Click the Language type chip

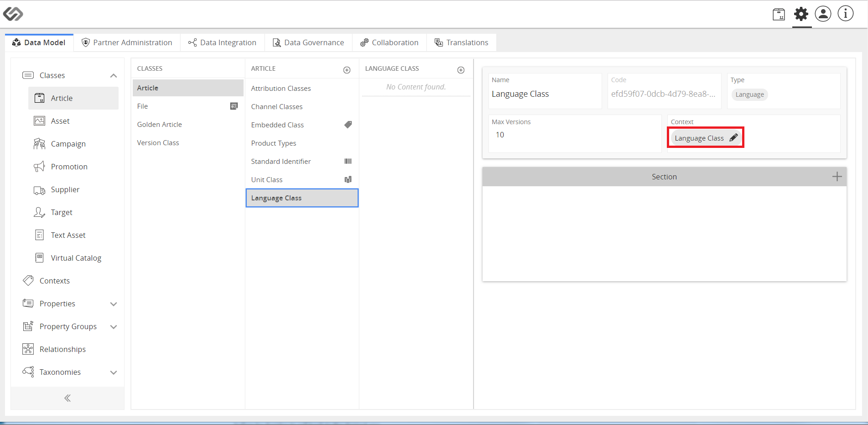(750, 94)
